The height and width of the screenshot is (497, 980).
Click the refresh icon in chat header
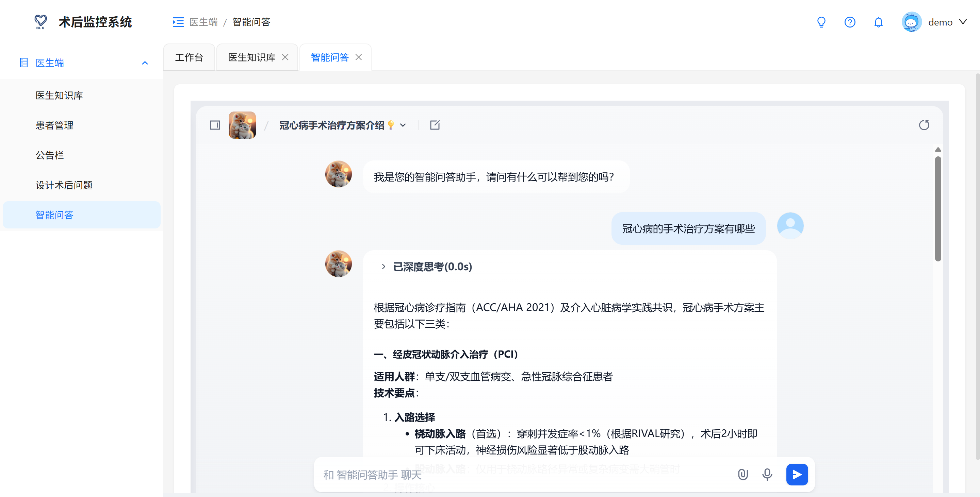(x=924, y=125)
